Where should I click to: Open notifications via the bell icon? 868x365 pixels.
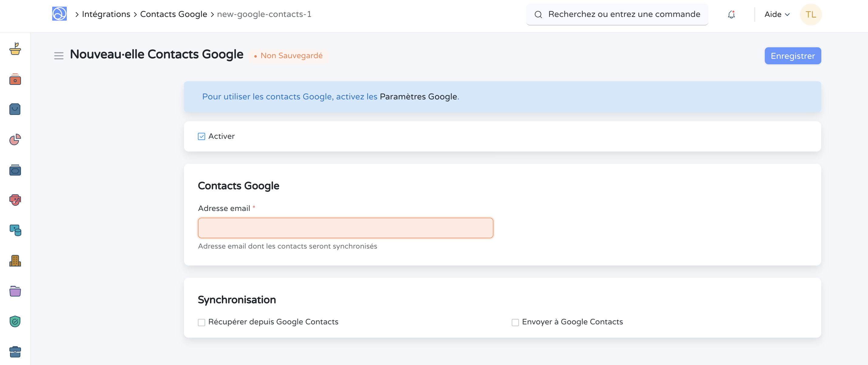point(731,14)
